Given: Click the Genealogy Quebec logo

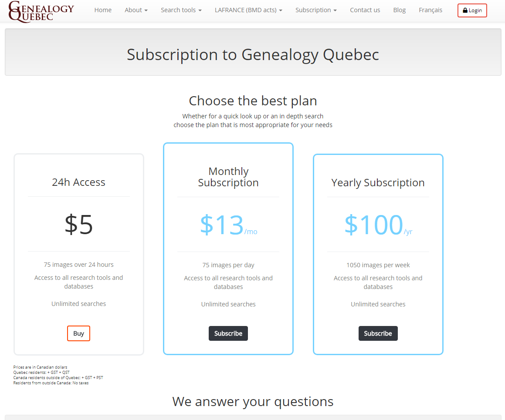Looking at the screenshot, I should 41,12.
